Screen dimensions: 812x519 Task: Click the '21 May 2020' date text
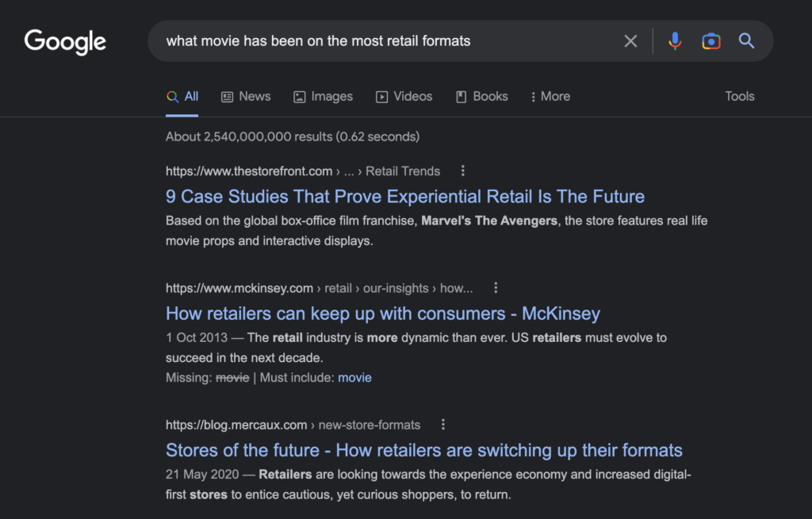click(x=202, y=475)
